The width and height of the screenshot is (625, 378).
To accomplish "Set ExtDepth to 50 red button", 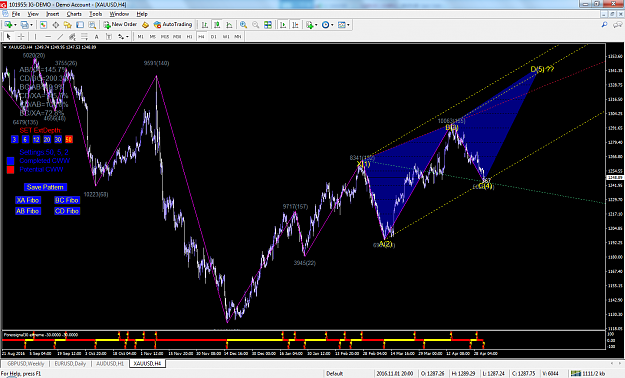I will tap(69, 140).
